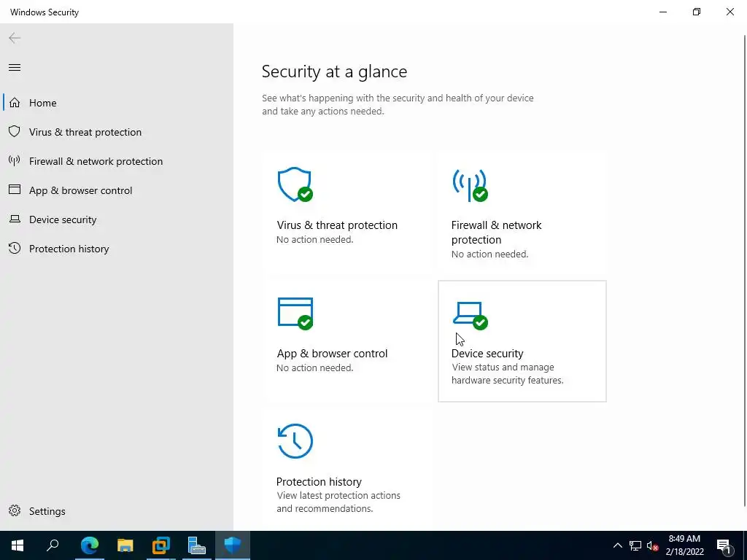Click the antenna icon beside Firewall in sidebar
Screen dimensions: 747x560
pyautogui.click(x=15, y=160)
